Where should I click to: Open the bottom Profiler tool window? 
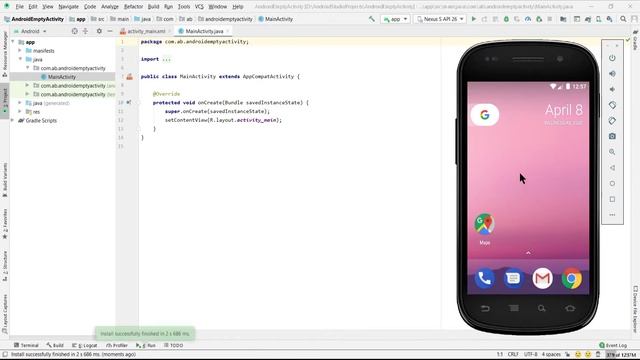tap(117, 345)
